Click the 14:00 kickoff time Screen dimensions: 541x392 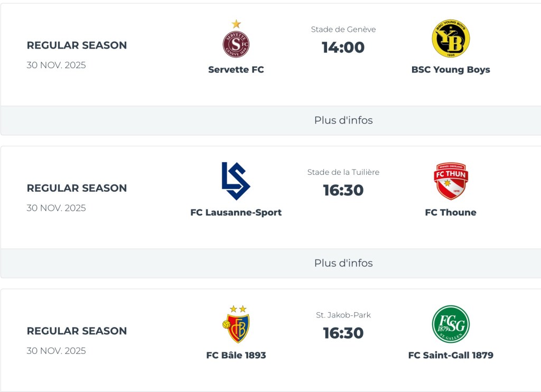tap(343, 48)
